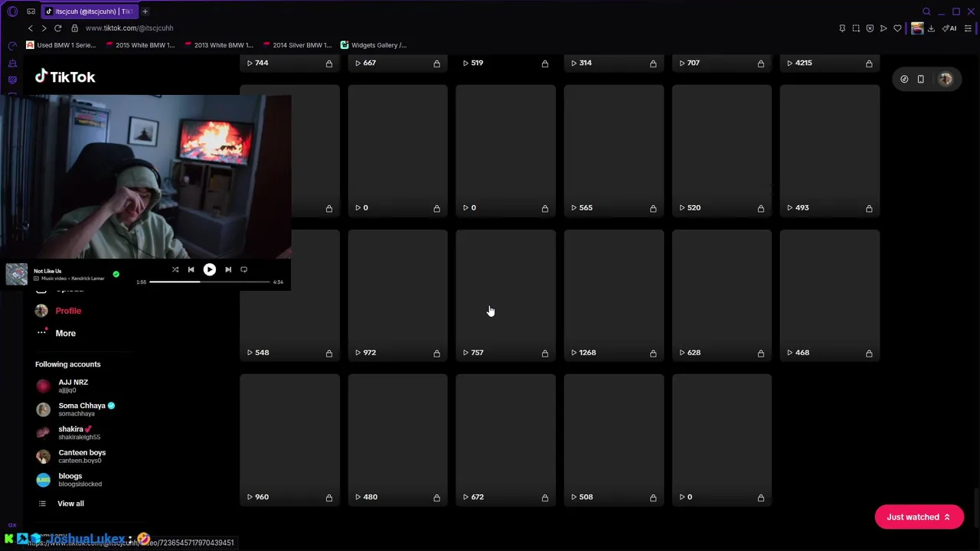Click the heart bookmarks icon in toolbar
The width and height of the screenshot is (980, 551).
click(x=897, y=28)
